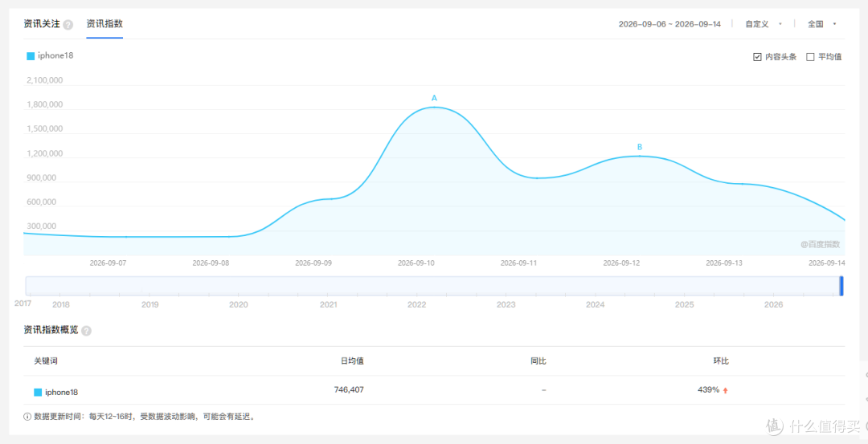Click the iphone18 keyword in the overview table
This screenshot has width=868, height=444.
(x=61, y=393)
